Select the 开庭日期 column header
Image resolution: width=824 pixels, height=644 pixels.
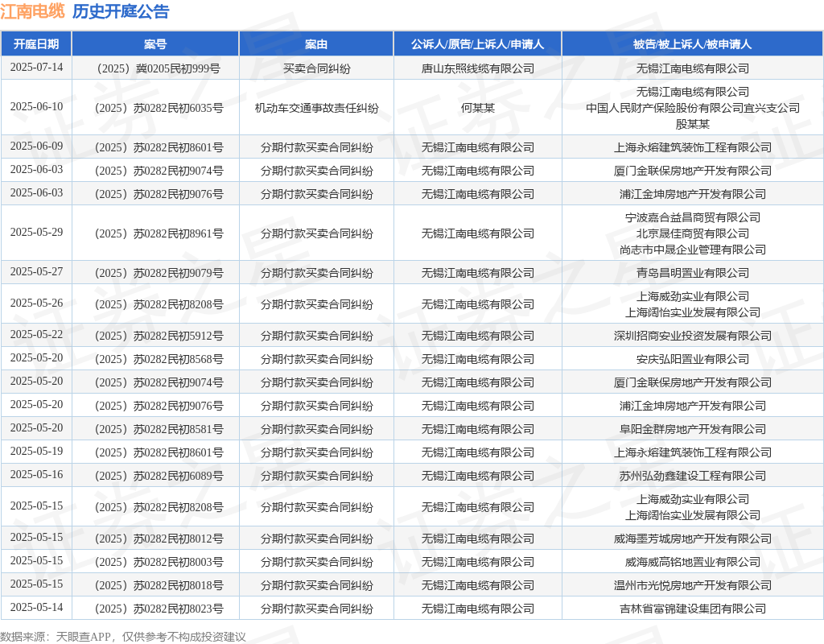[36, 44]
